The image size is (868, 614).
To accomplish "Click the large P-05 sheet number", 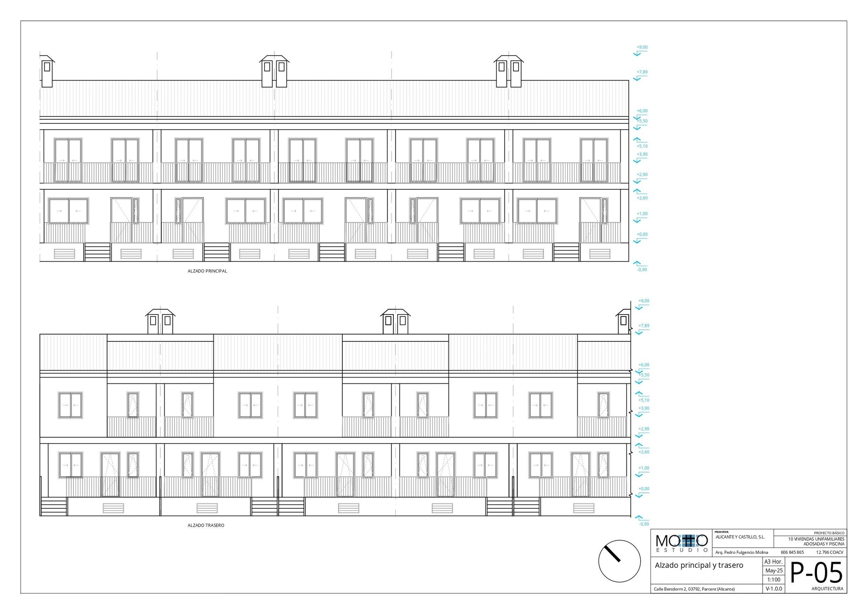I will 816,572.
